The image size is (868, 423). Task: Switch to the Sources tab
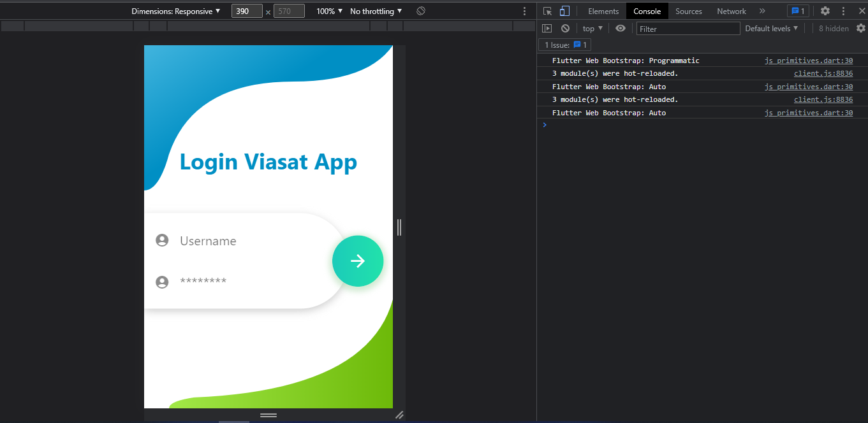coord(689,11)
